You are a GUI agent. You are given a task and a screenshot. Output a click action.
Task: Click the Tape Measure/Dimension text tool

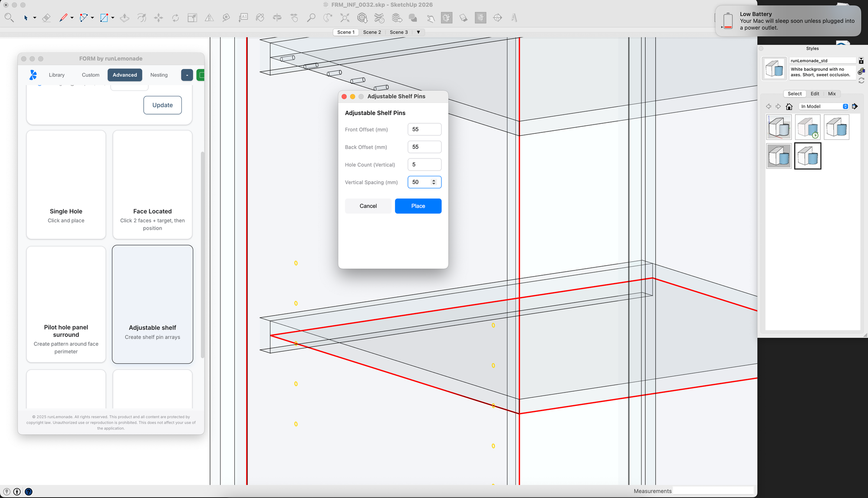coord(243,18)
